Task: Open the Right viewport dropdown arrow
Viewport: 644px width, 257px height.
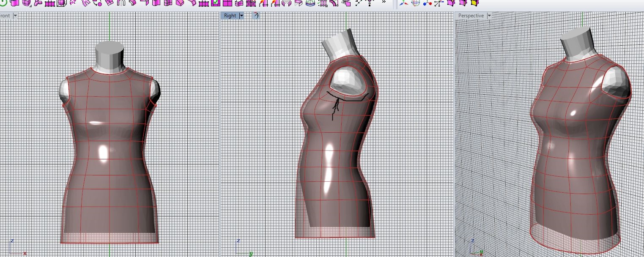Action: tap(241, 16)
